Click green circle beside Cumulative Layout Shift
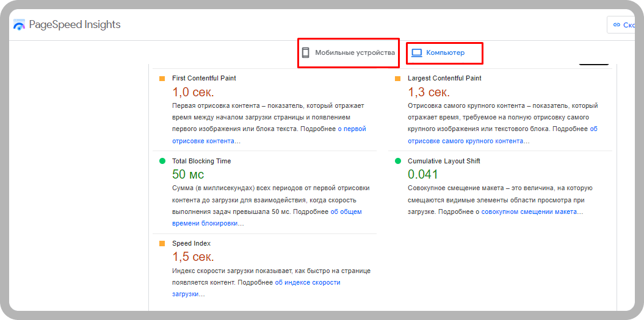The image size is (644, 320). pos(397,162)
